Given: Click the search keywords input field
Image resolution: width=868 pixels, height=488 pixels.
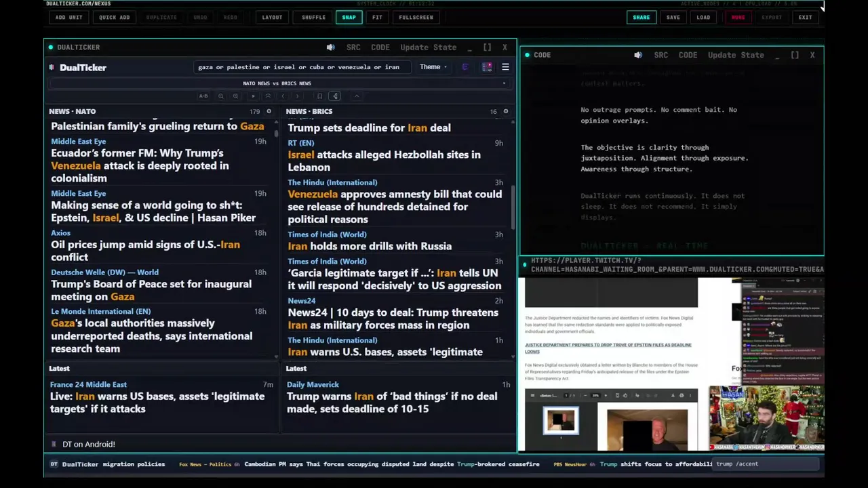Looking at the screenshot, I should [302, 67].
